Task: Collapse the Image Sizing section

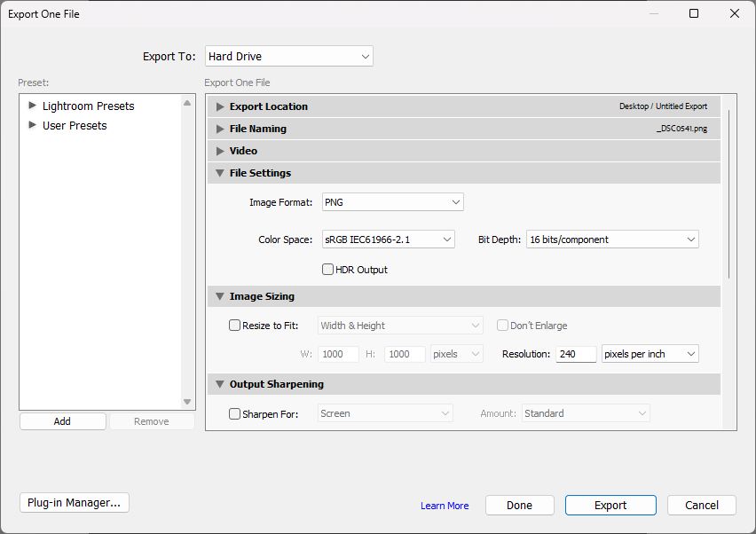Action: pos(220,296)
